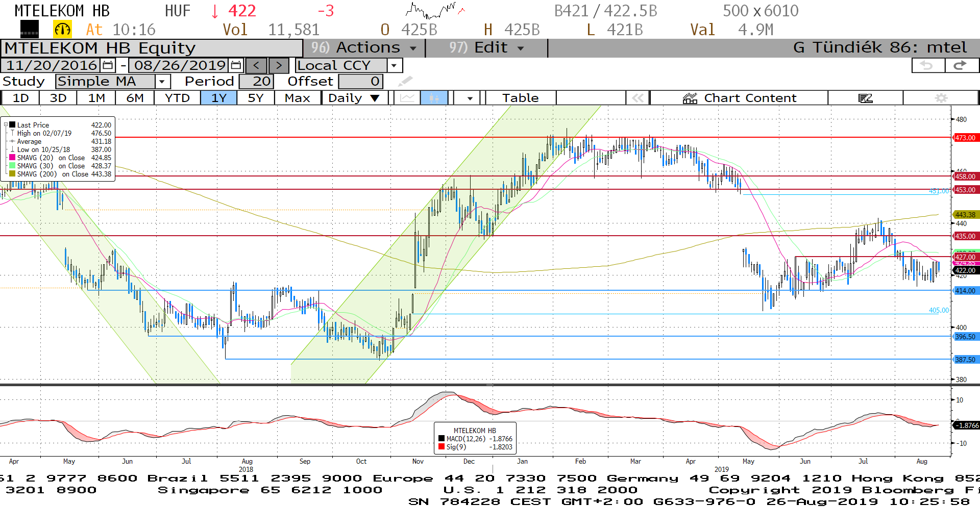Click the 422.00 last price axis label
Screen dimensions: 980x530
tap(965, 271)
